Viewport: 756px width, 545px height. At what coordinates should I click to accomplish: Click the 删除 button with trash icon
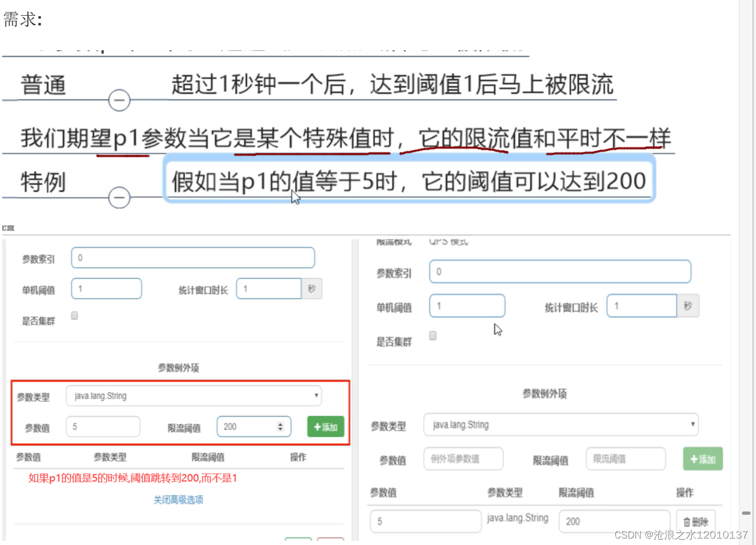(x=696, y=521)
